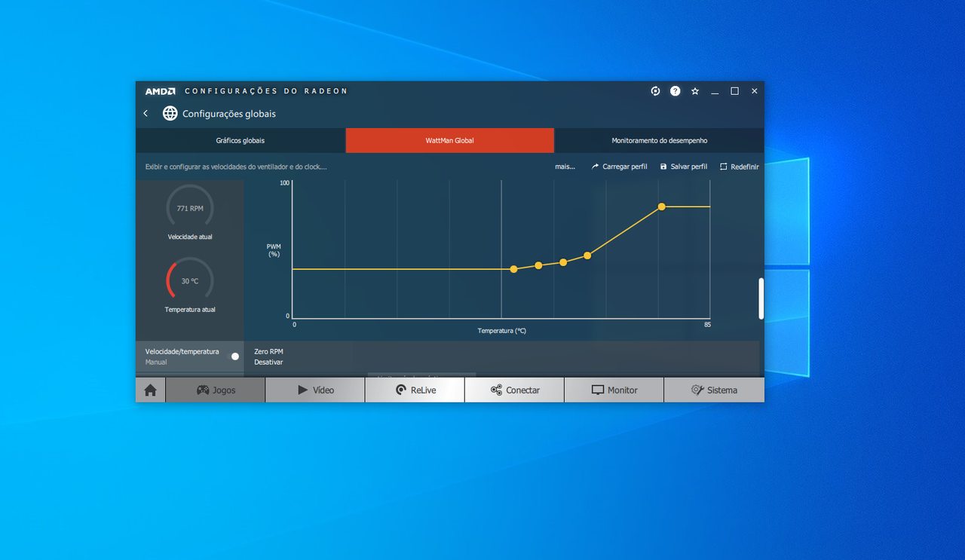965x560 pixels.
Task: Click Carregar perfil button
Action: (619, 167)
